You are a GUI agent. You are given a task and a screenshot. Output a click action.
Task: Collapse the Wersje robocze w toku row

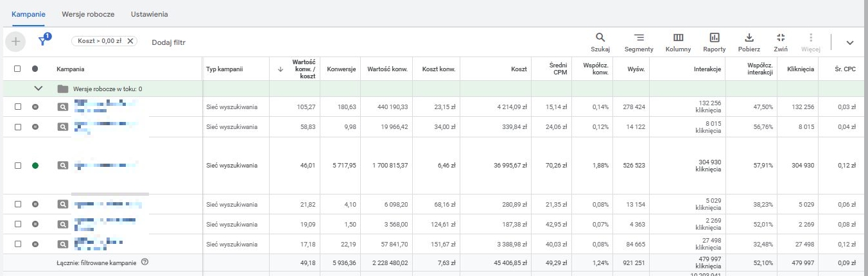pyautogui.click(x=38, y=89)
